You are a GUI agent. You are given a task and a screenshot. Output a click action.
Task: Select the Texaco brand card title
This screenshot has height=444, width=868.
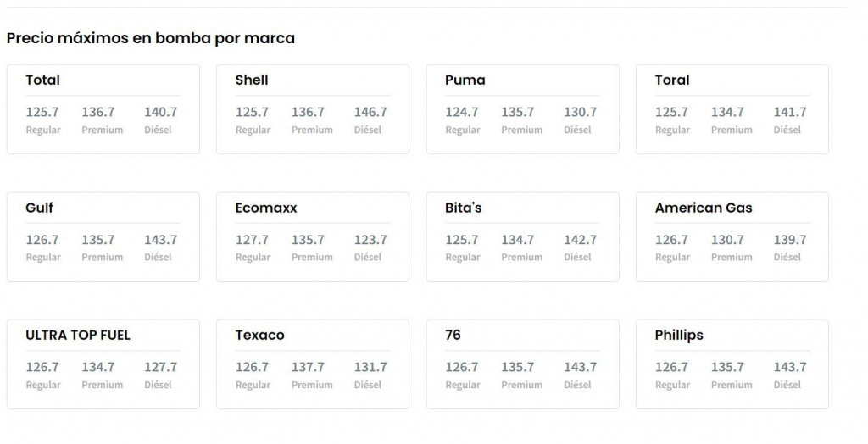point(259,335)
